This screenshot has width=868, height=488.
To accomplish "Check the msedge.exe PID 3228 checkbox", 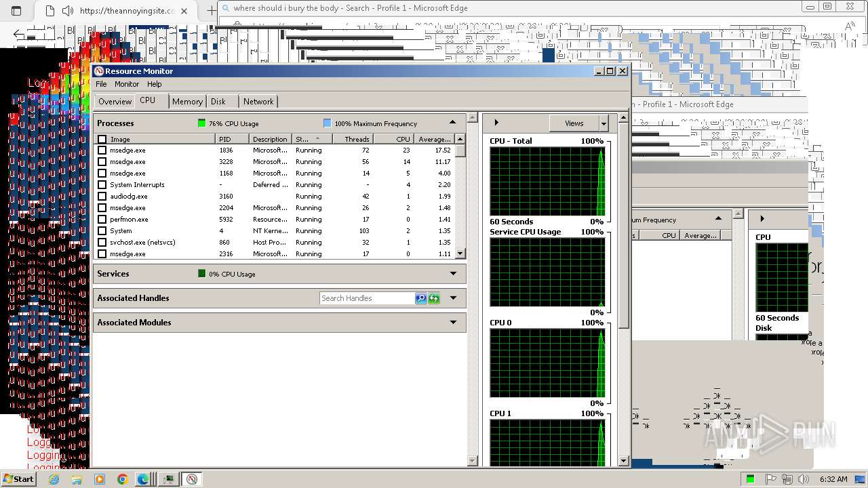I will pyautogui.click(x=102, y=162).
